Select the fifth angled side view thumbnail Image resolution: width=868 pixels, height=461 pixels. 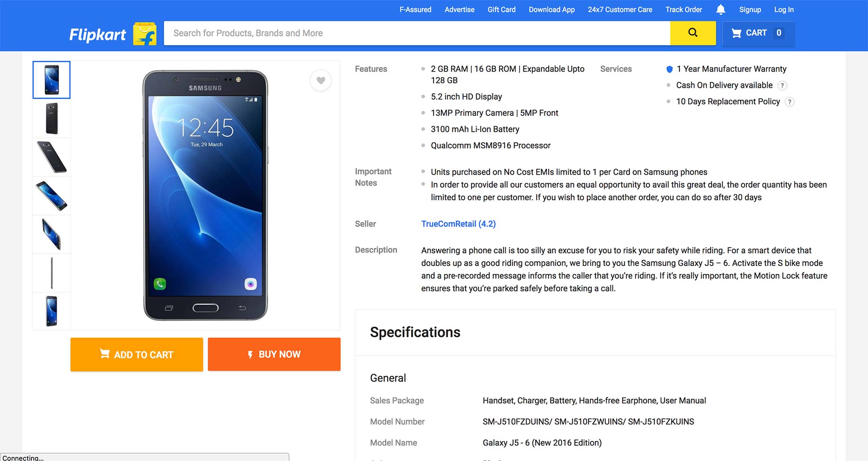tap(51, 234)
